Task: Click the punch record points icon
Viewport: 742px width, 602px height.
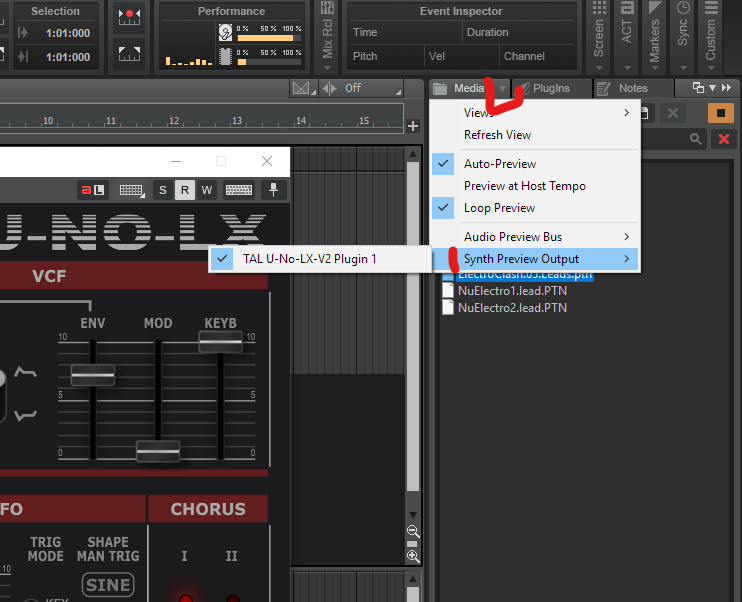Action: [129, 17]
